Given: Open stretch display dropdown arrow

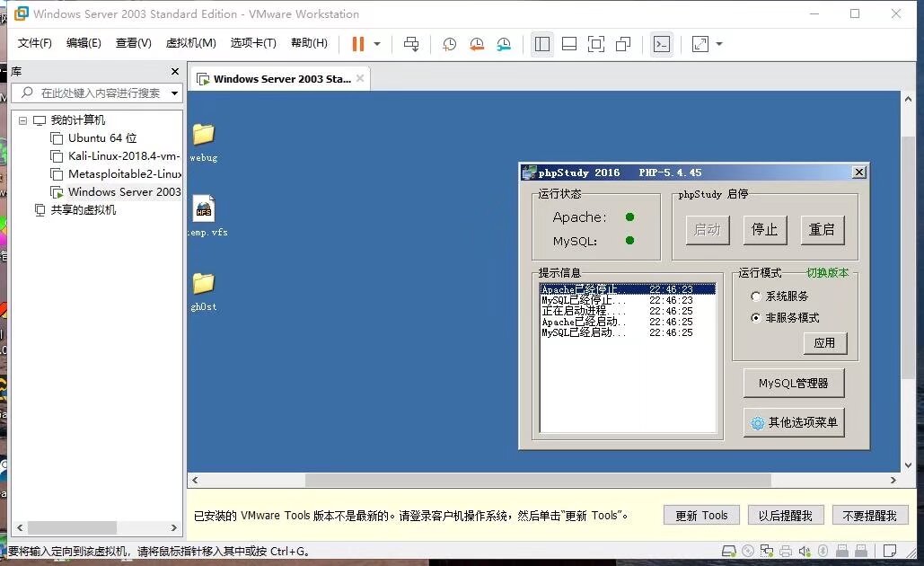Looking at the screenshot, I should [719, 44].
